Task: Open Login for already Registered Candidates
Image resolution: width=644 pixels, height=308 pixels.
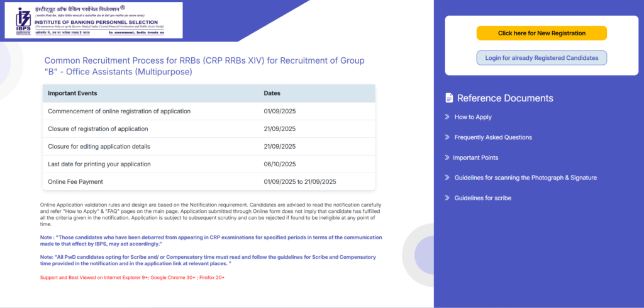Action: click(x=541, y=58)
